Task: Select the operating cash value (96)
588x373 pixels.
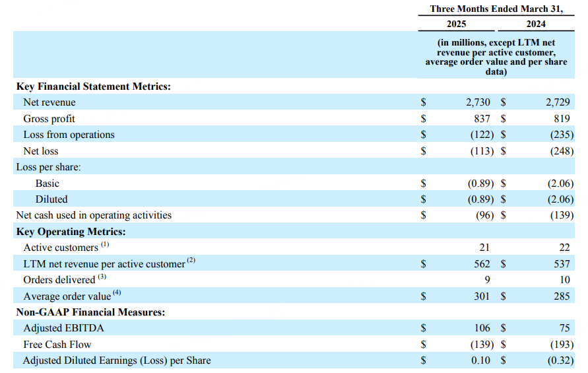Action: (x=484, y=215)
